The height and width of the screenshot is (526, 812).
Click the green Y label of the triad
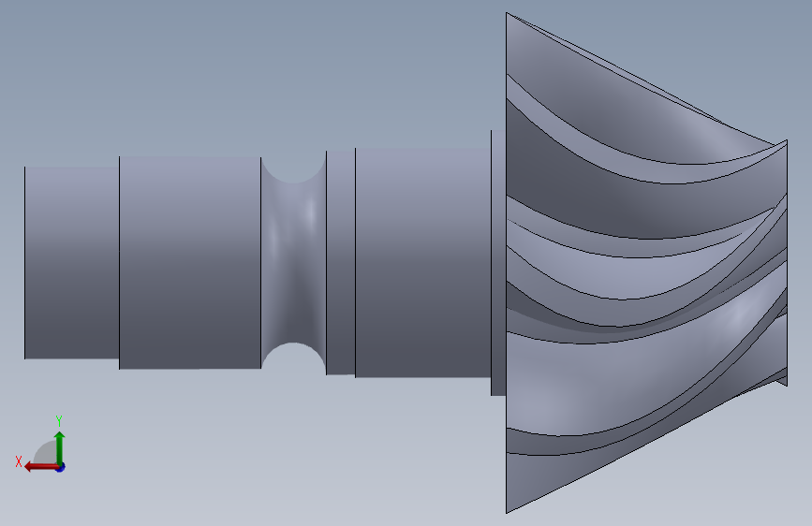(x=59, y=420)
